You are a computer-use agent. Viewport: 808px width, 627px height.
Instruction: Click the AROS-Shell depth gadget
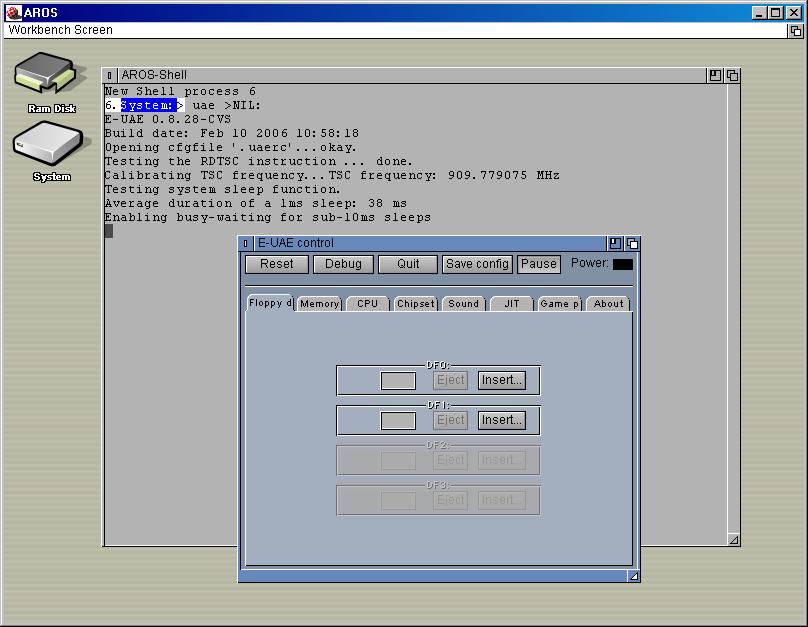click(732, 75)
